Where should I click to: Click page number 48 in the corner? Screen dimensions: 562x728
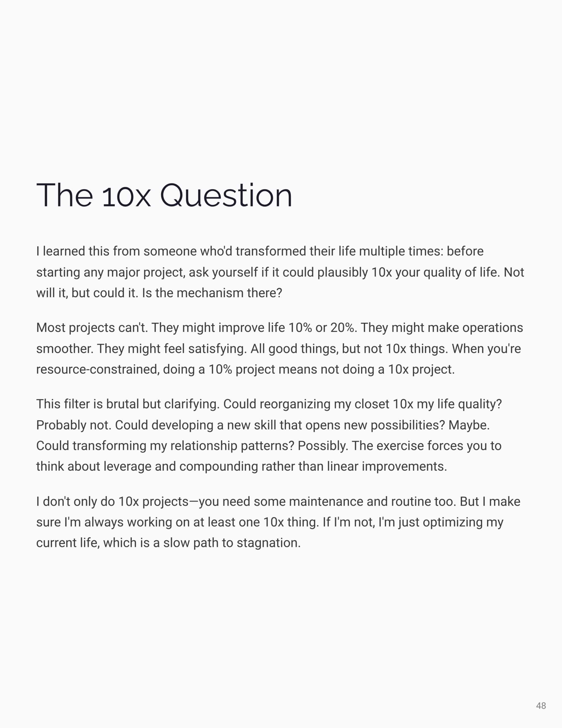point(541,706)
